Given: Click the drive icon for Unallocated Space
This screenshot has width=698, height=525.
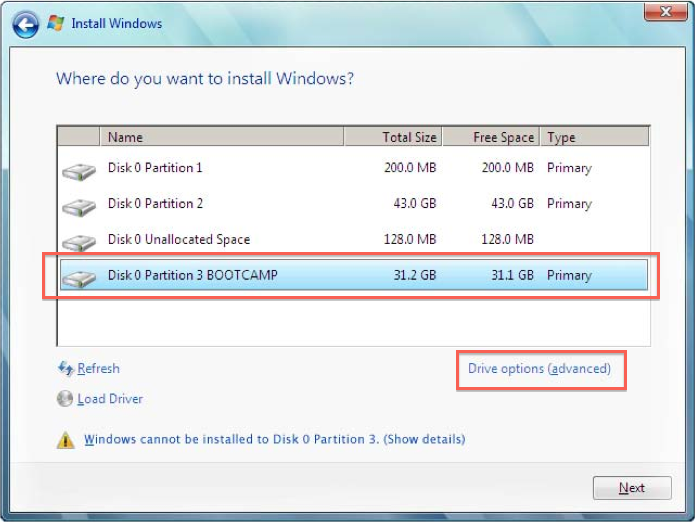Looking at the screenshot, I should (79, 243).
